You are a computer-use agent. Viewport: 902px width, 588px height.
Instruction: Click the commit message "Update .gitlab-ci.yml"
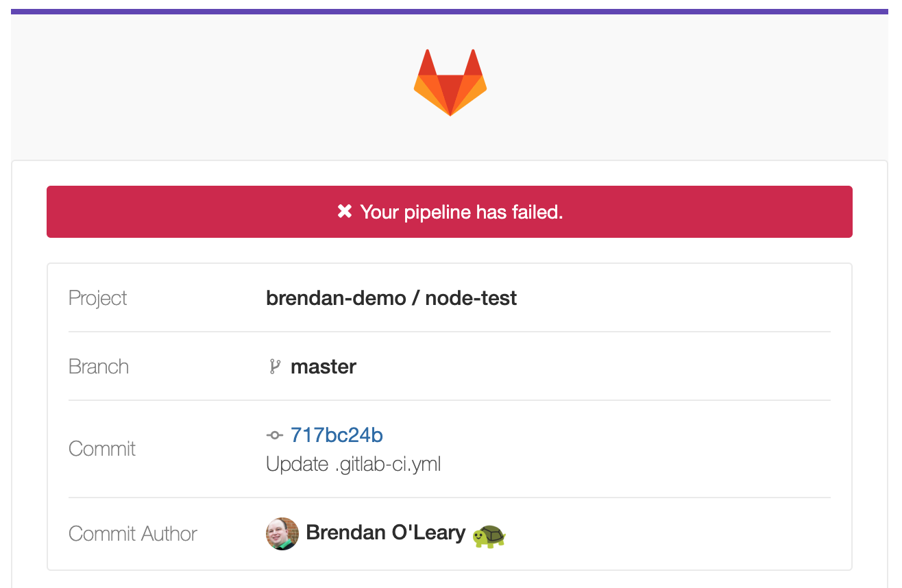(x=353, y=464)
